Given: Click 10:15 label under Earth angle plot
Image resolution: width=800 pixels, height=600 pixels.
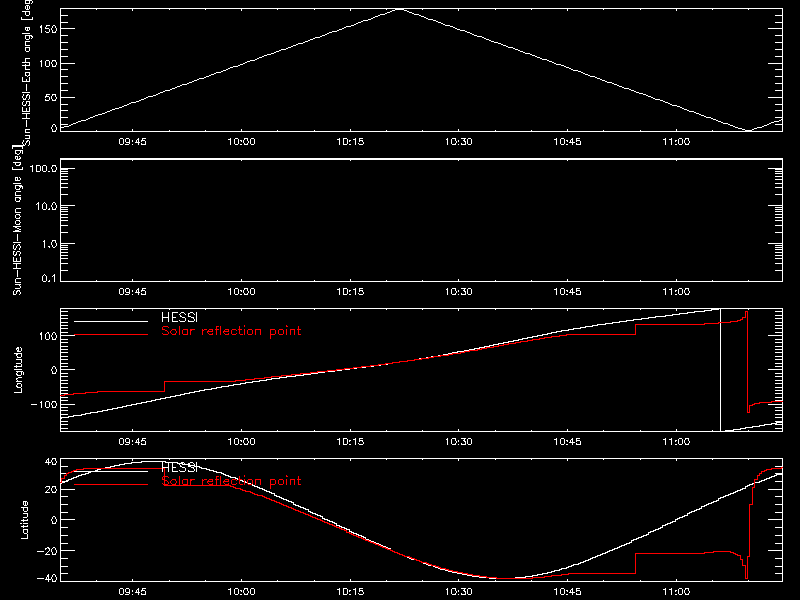Looking at the screenshot, I should [x=350, y=141].
